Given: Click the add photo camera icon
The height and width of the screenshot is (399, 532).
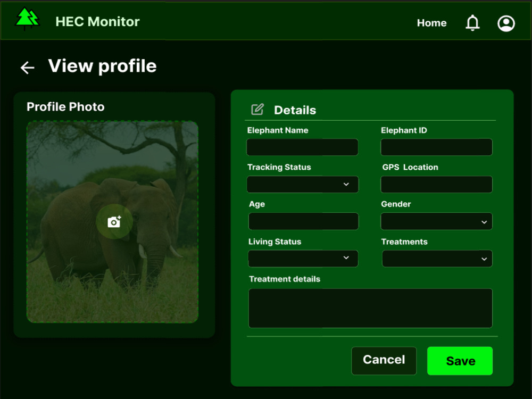Looking at the screenshot, I should click(x=114, y=221).
